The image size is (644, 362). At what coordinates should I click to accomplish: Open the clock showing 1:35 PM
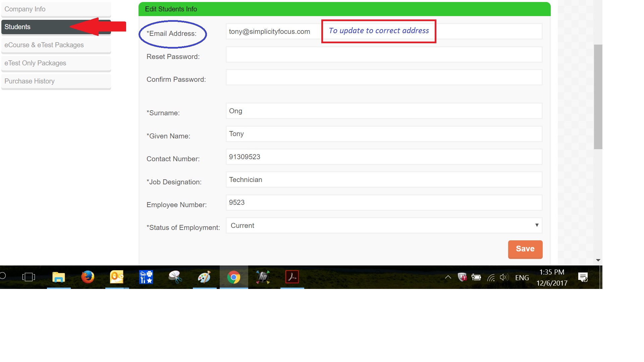pos(552,272)
